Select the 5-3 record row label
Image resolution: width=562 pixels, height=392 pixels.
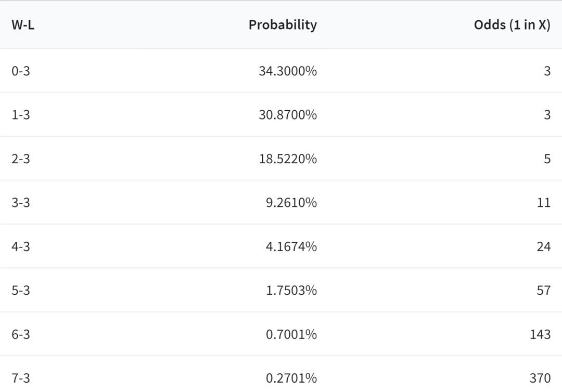pos(21,290)
